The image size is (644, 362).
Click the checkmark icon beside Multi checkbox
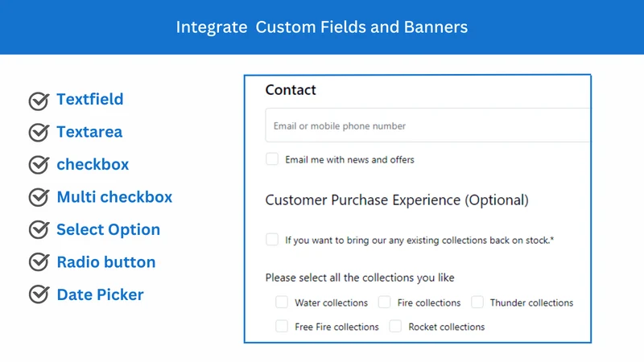coord(39,197)
